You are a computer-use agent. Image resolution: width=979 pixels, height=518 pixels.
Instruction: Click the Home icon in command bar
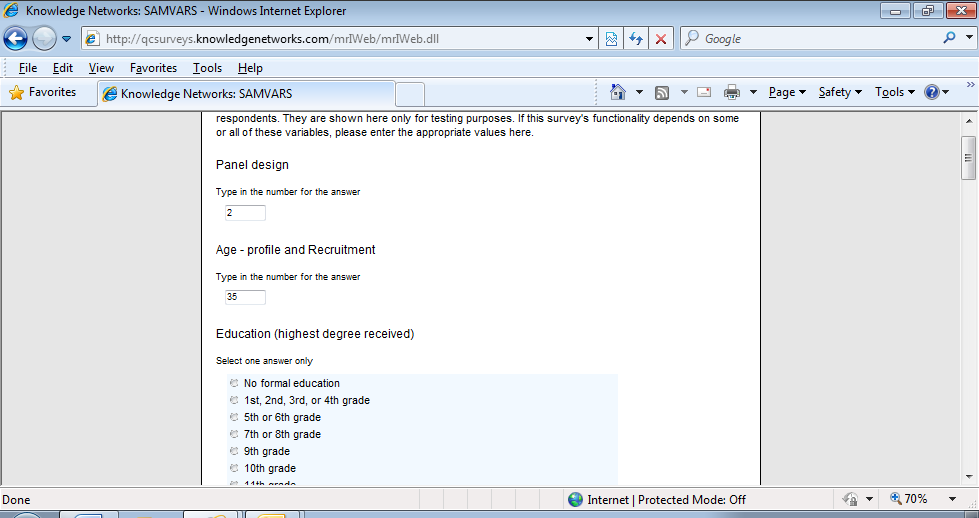[617, 92]
